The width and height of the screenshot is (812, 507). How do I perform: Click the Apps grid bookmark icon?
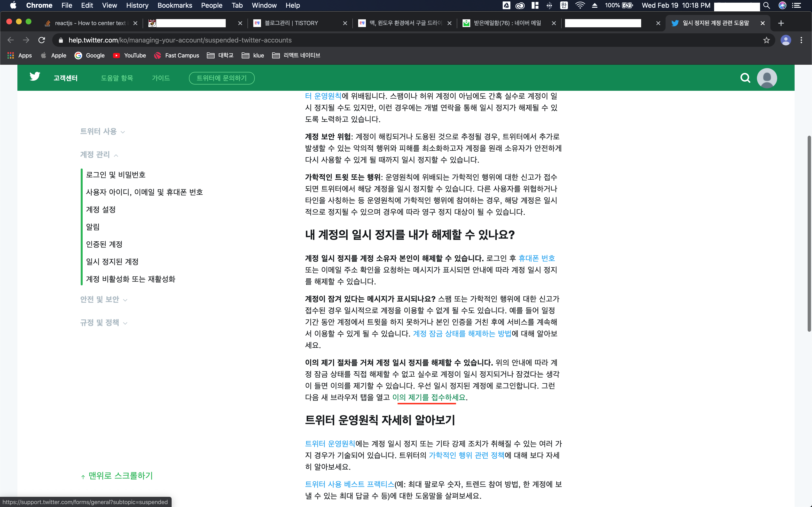[10, 55]
